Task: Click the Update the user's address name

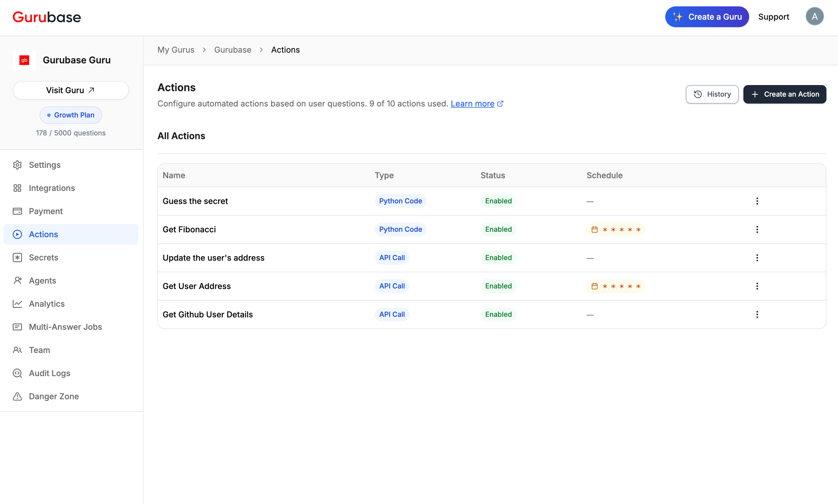Action: pos(213,258)
